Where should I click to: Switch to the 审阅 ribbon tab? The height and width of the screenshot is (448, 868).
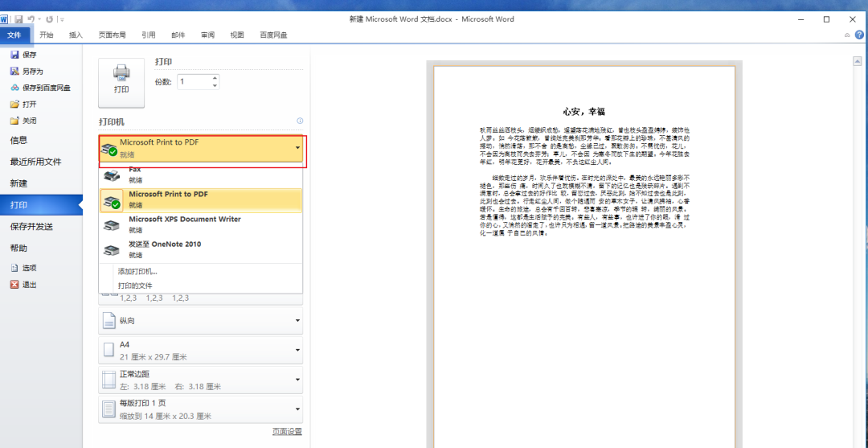(x=207, y=35)
